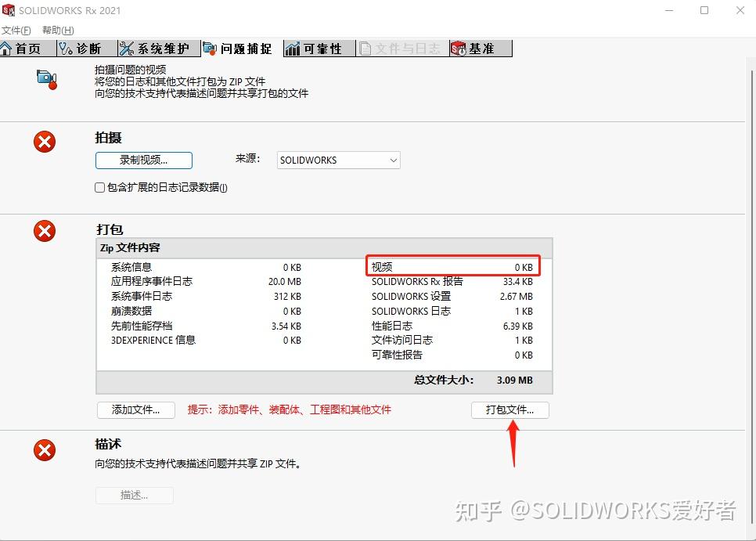Image resolution: width=756 pixels, height=541 pixels.
Task: Enable 包含扩展的日志记录数据 checkbox
Action: click(x=100, y=188)
